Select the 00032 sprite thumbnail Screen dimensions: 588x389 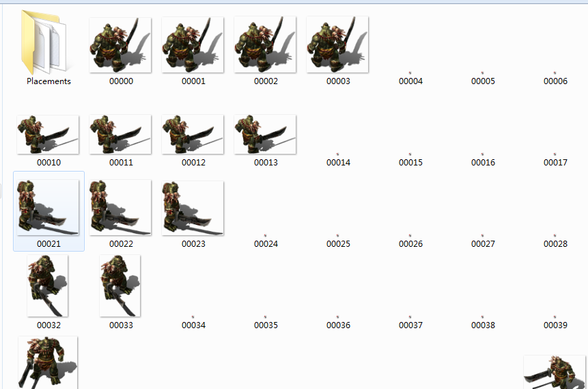[x=48, y=286]
